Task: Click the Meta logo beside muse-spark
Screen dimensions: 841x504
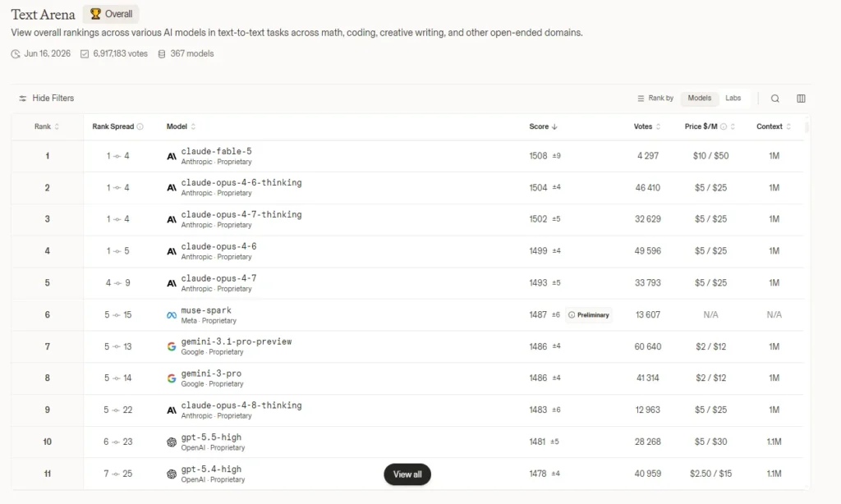Action: pyautogui.click(x=172, y=315)
